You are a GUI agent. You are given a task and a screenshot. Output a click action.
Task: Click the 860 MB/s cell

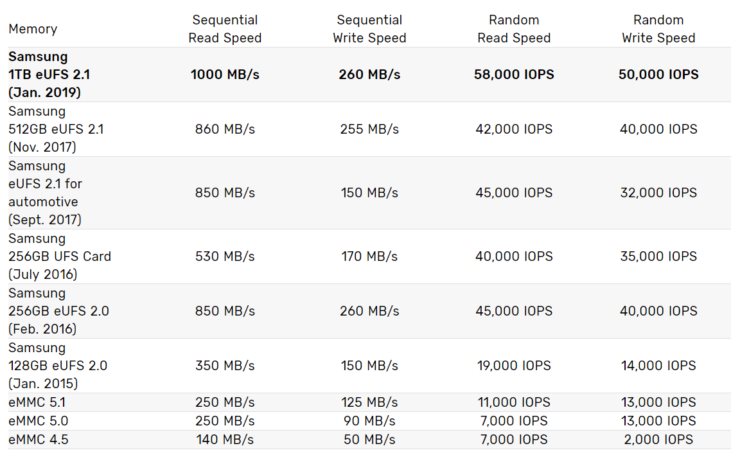pyautogui.click(x=225, y=129)
